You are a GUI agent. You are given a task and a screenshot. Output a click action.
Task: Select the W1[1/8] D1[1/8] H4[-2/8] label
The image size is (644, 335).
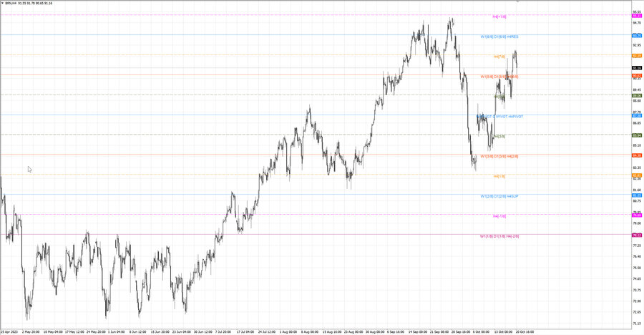click(499, 236)
